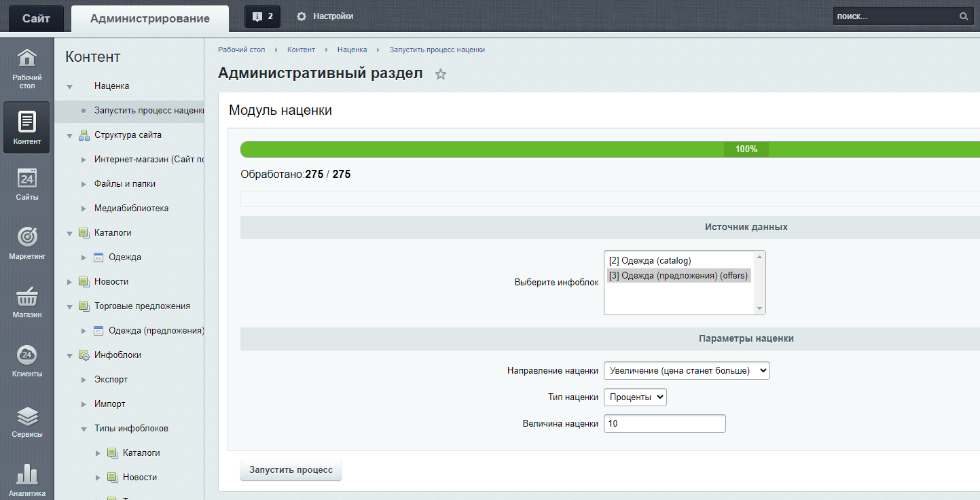This screenshot has width=980, height=500.
Task: Click the Контент breadcrumb link
Action: [x=301, y=50]
